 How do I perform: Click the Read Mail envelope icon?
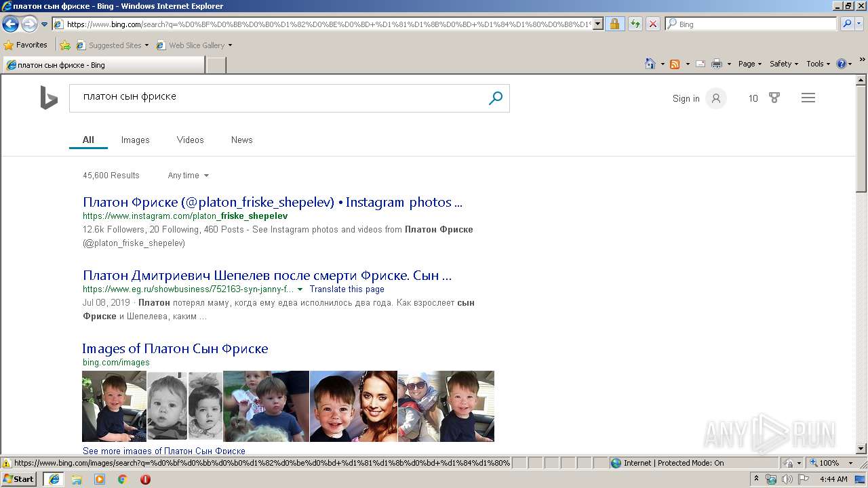tap(701, 64)
